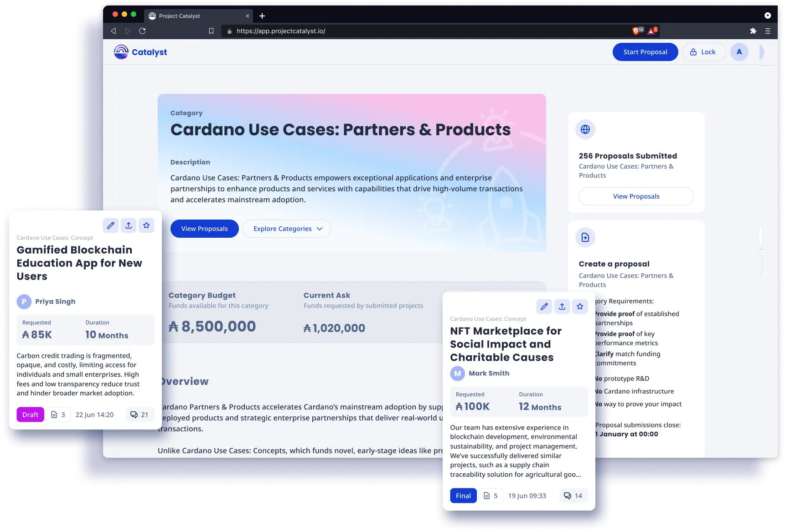Click the Catalyst brand name

[x=150, y=52]
